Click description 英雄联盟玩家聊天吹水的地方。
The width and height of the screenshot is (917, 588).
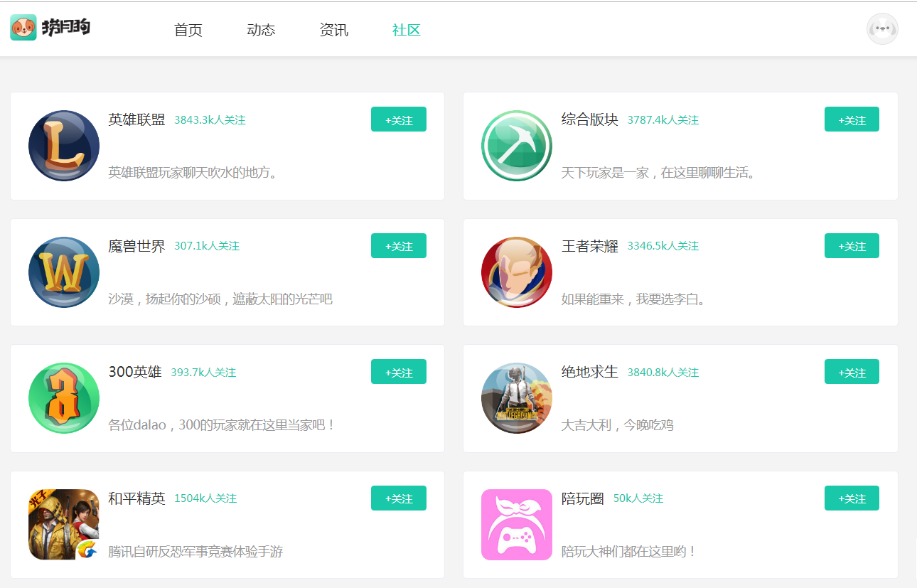click(x=193, y=172)
